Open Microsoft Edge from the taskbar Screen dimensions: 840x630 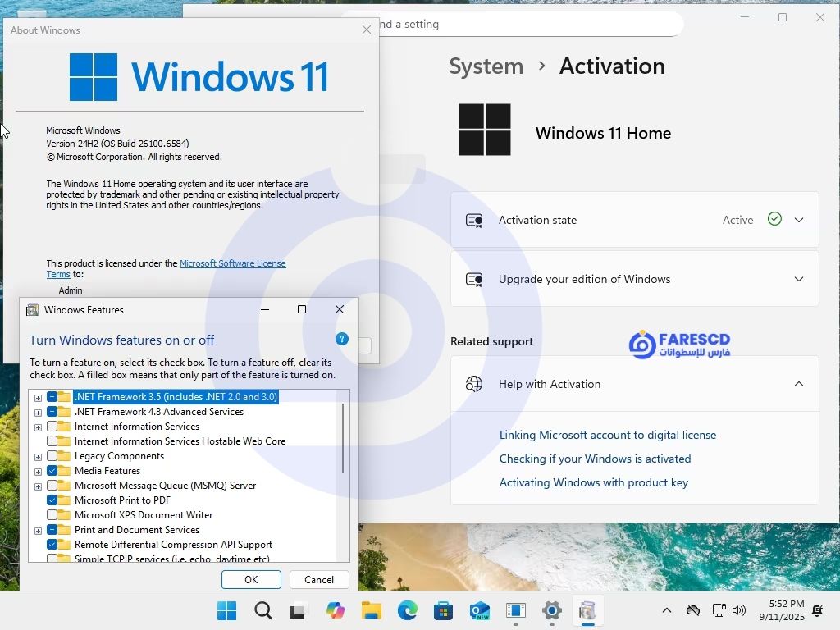[408, 610]
